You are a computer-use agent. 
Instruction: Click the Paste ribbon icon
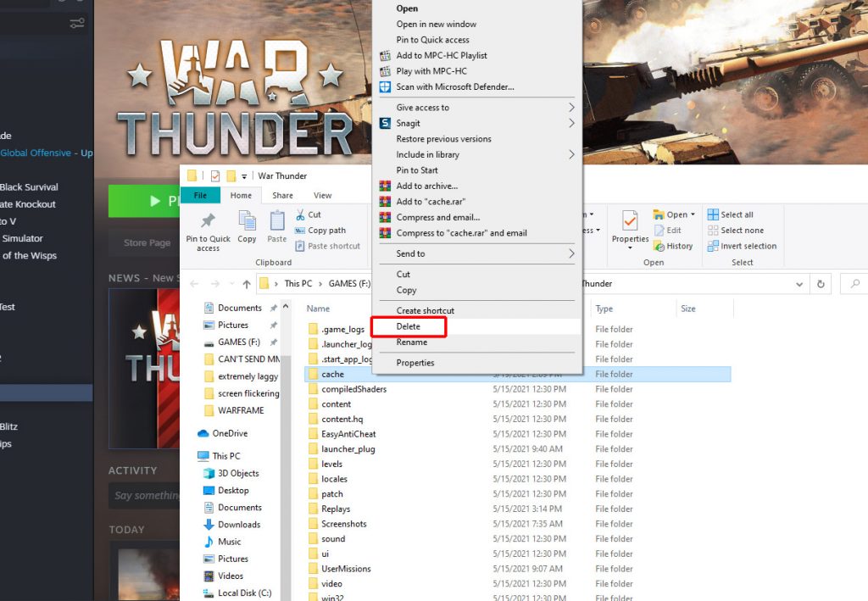pyautogui.click(x=277, y=227)
